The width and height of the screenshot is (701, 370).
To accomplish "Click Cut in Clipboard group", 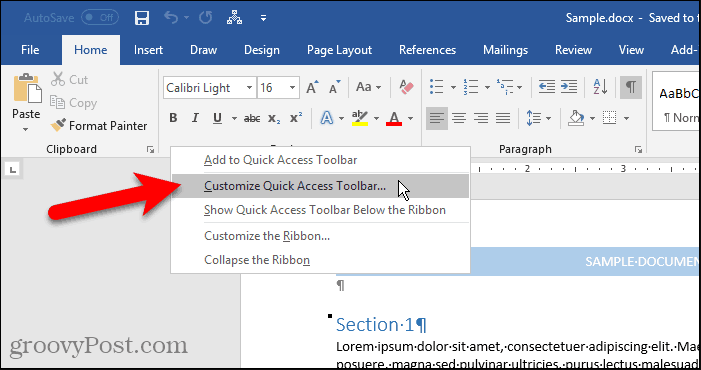I will click(69, 80).
